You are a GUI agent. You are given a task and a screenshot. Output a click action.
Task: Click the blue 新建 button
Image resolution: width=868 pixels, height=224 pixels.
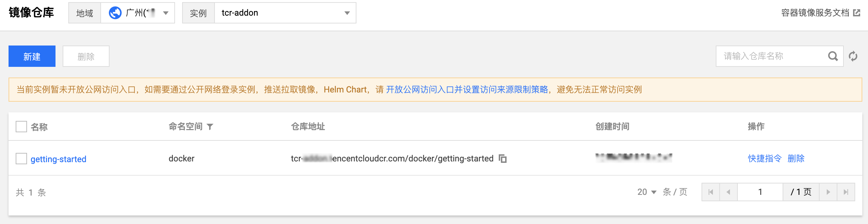pos(32,56)
